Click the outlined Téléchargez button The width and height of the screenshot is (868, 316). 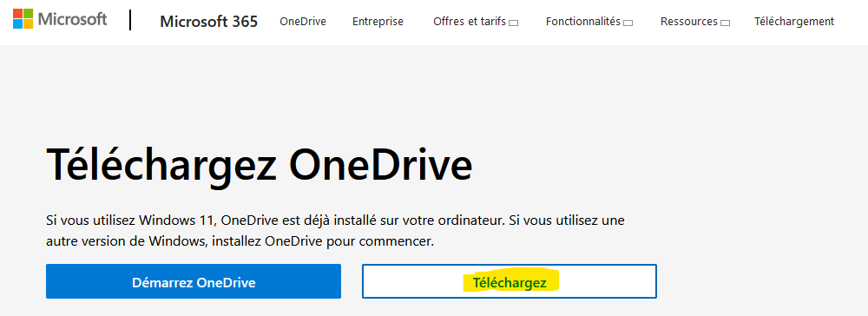pyautogui.click(x=510, y=281)
